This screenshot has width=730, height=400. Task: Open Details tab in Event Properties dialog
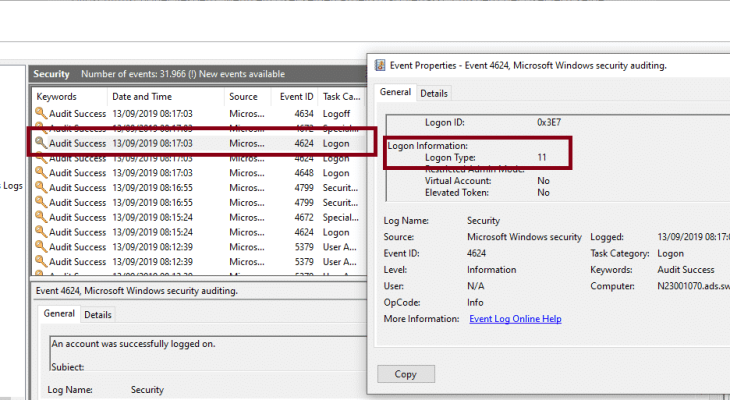pos(433,93)
